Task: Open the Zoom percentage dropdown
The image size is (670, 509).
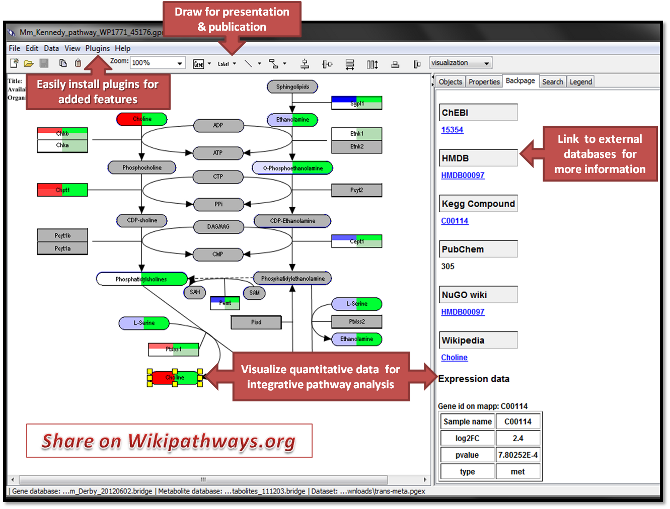Action: pos(179,63)
